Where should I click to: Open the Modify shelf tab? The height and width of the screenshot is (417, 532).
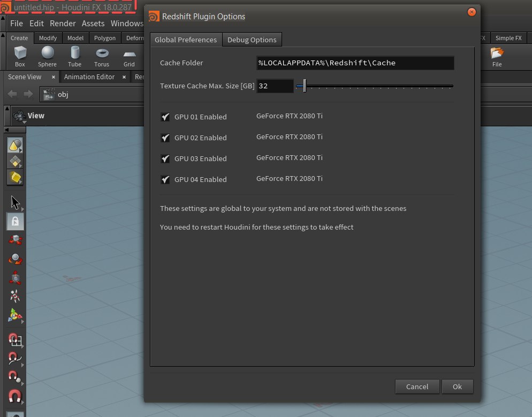point(48,38)
